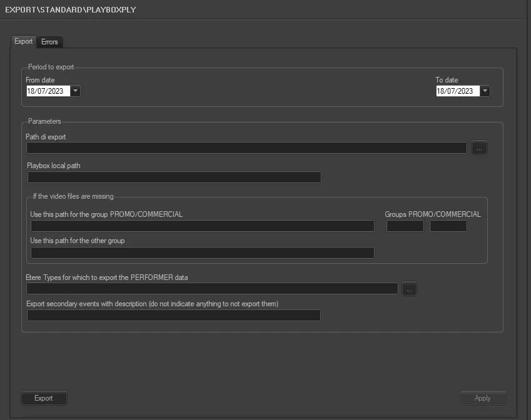Screen dimensions: 531x420
Task: Click into the Playbox local path field
Action: 174,177
